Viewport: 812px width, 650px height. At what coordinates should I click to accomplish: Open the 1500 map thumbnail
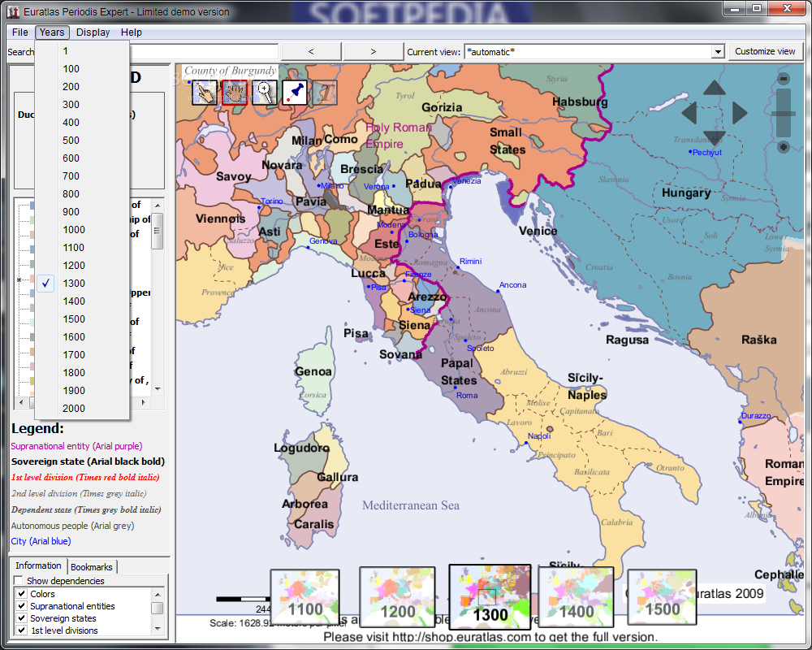662,596
